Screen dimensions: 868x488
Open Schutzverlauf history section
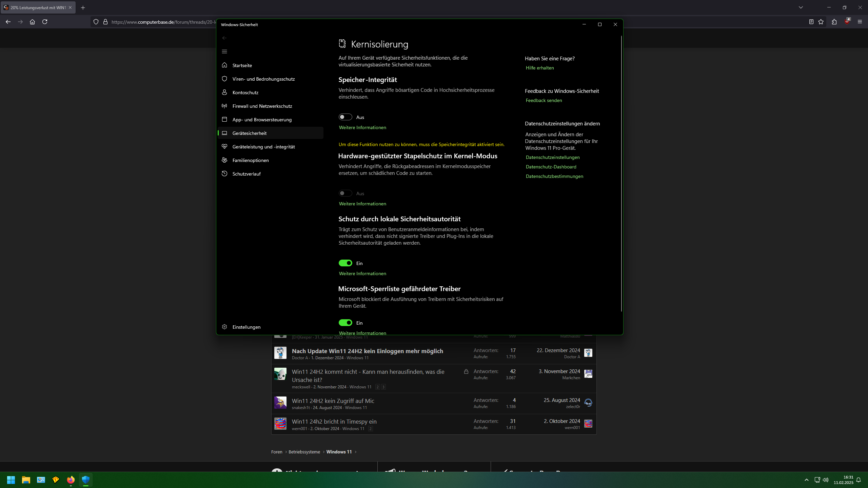tap(246, 174)
